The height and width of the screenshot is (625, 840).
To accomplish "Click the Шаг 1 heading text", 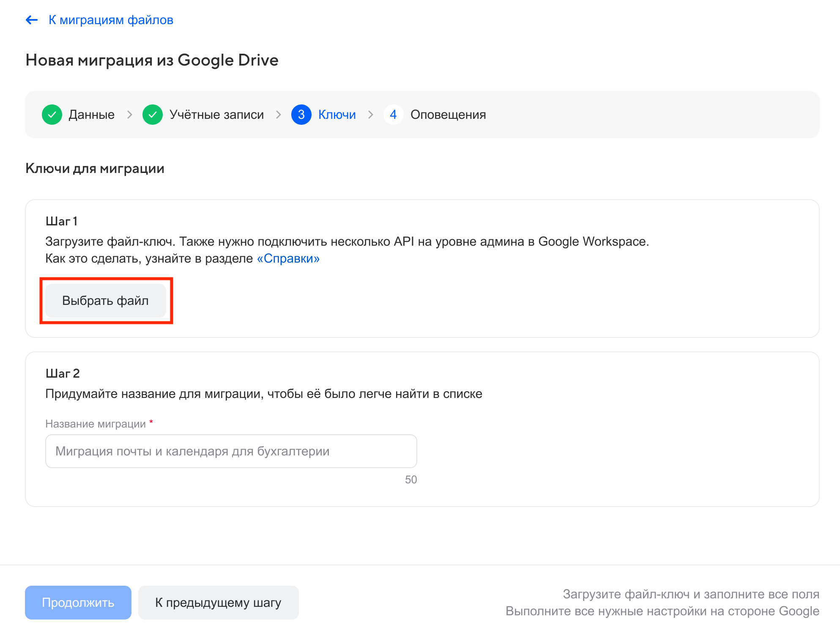I will [62, 221].
